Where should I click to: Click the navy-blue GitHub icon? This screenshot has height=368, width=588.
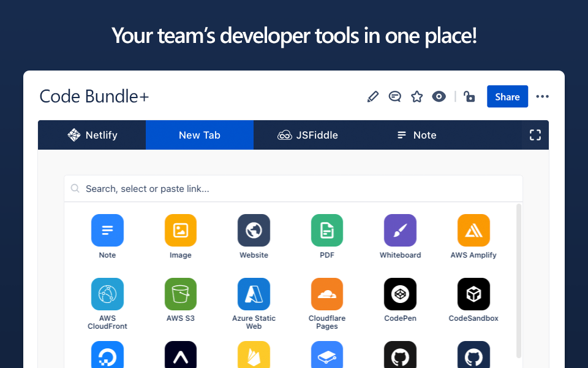473,355
